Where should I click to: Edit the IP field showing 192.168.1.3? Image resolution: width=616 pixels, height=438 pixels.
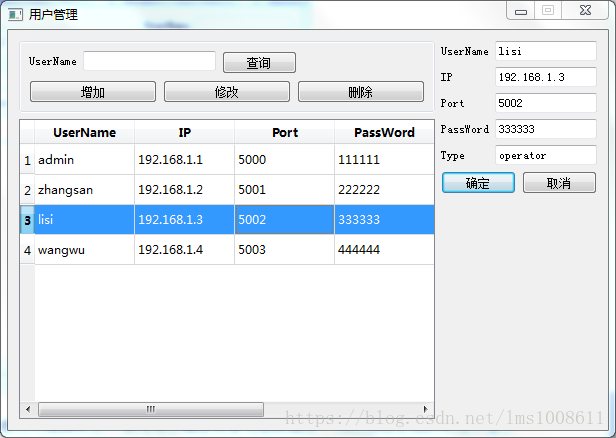click(546, 77)
